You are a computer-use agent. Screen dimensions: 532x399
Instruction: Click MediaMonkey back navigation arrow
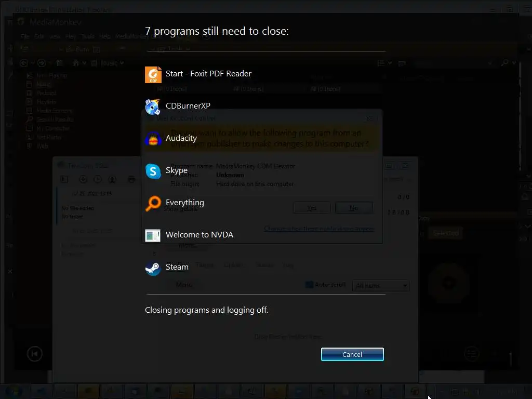click(x=24, y=63)
